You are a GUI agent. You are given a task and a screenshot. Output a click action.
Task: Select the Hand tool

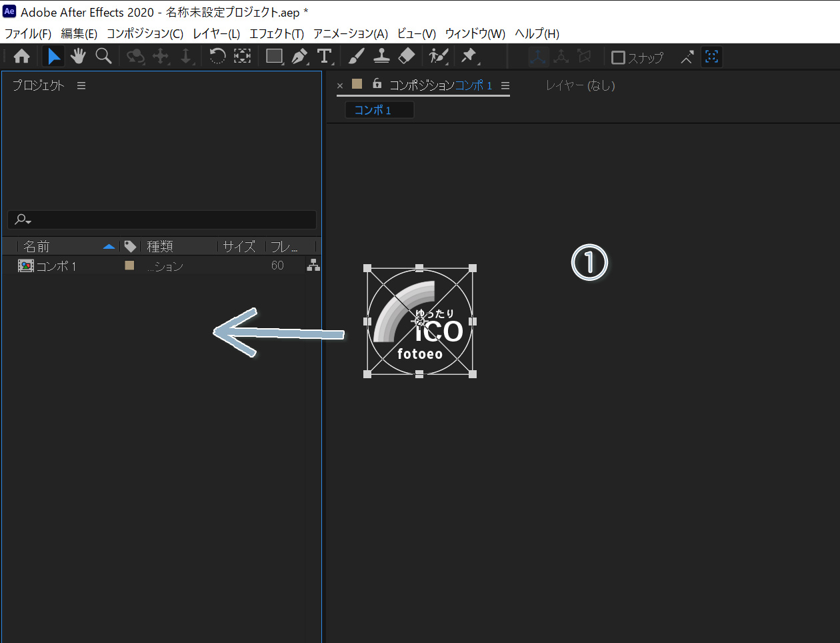click(x=78, y=57)
